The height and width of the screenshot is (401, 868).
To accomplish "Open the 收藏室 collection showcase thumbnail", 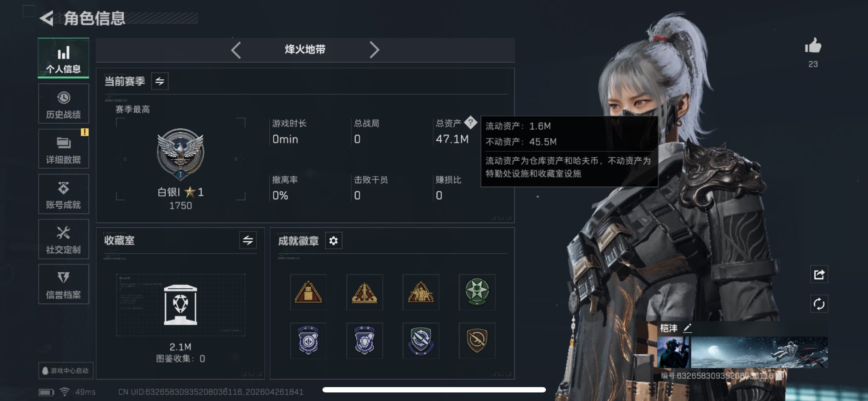I will (x=181, y=305).
